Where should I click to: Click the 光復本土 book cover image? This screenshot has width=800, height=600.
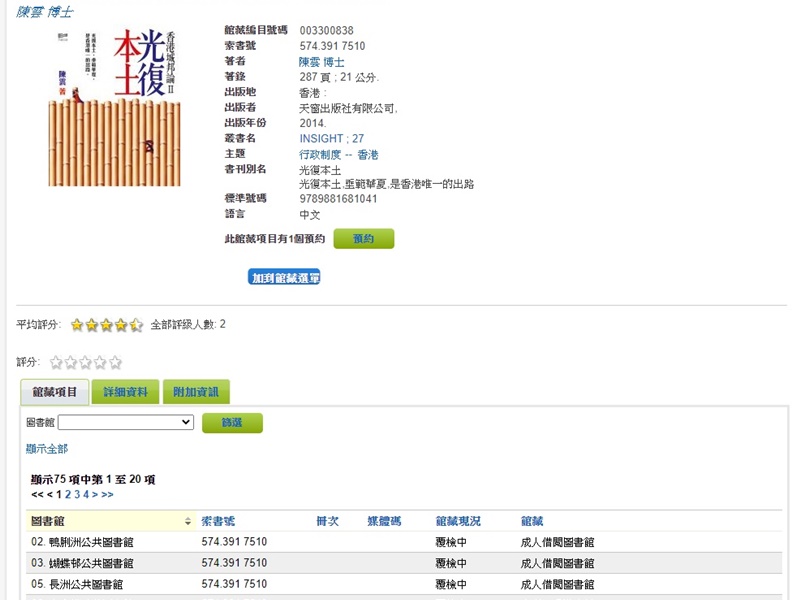[x=115, y=108]
